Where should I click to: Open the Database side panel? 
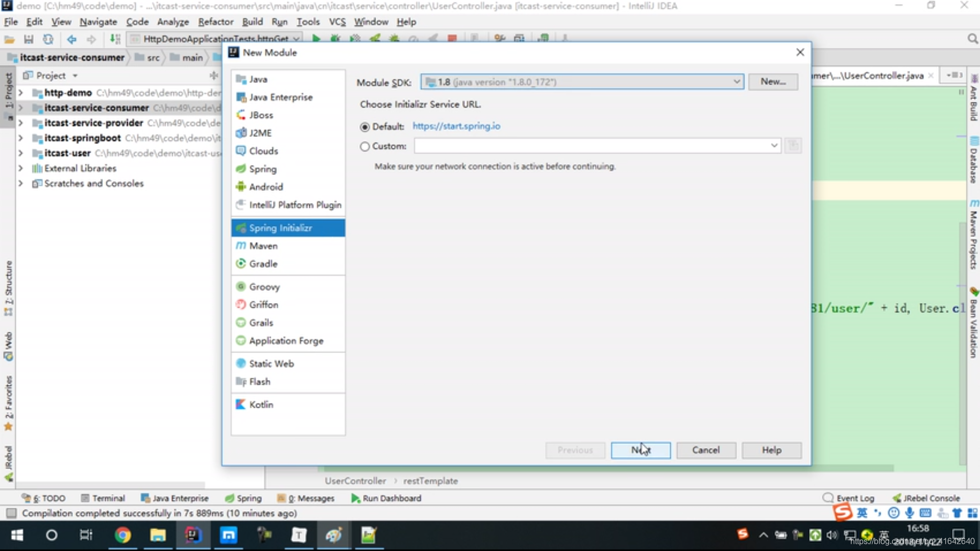(x=973, y=160)
